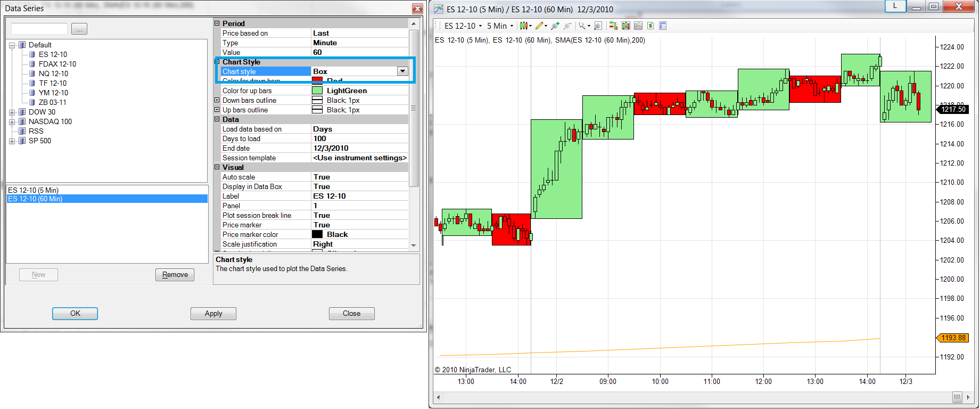Click the DOW 30 list icon
Image resolution: width=980 pixels, height=409 pixels.
point(22,112)
